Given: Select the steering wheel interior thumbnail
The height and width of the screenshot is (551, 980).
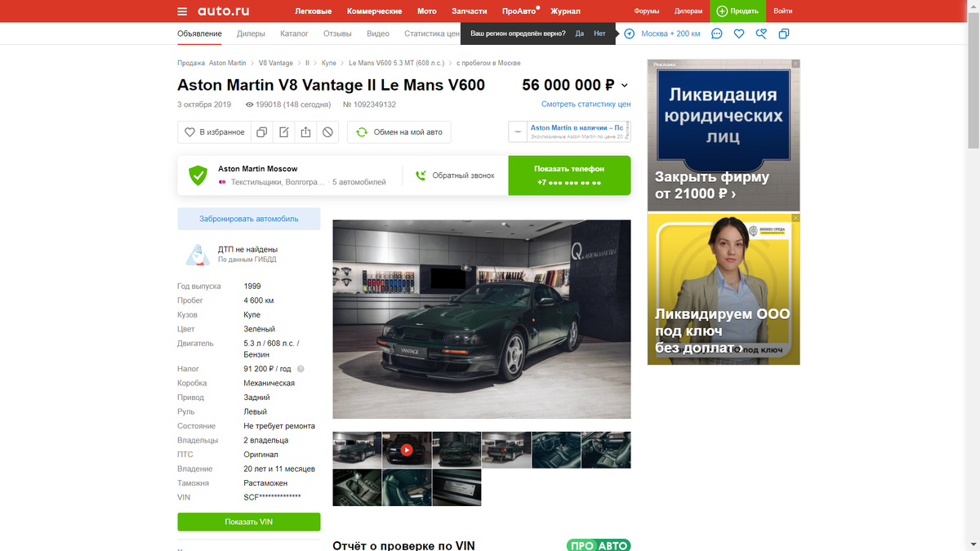Looking at the screenshot, I should 555,450.
